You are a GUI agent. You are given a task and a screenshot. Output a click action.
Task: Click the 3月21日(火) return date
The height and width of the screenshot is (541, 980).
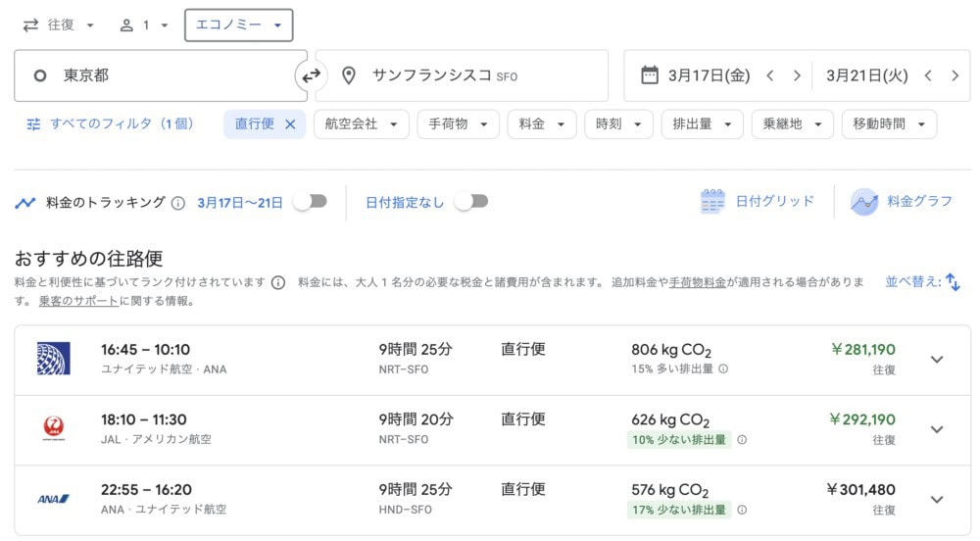tap(867, 75)
